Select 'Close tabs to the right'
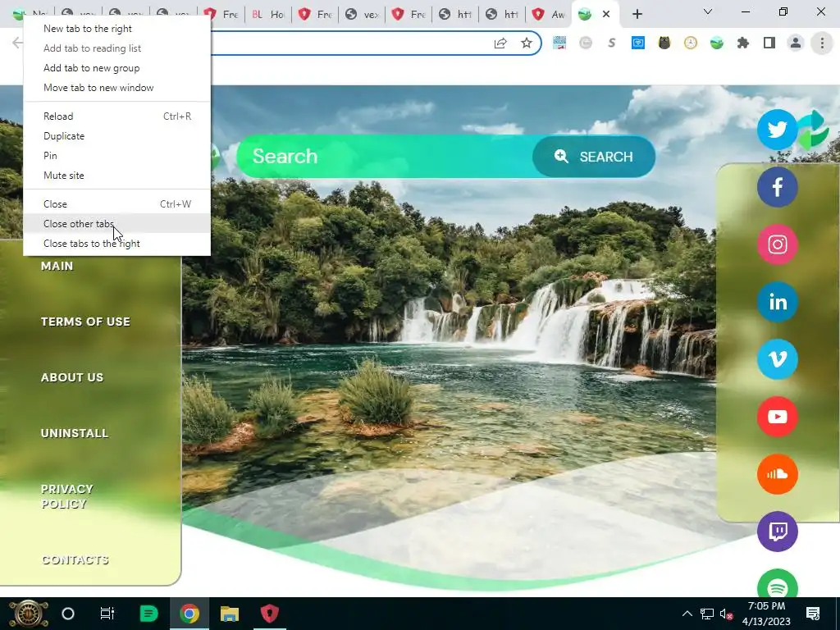The image size is (840, 630). [116, 243]
